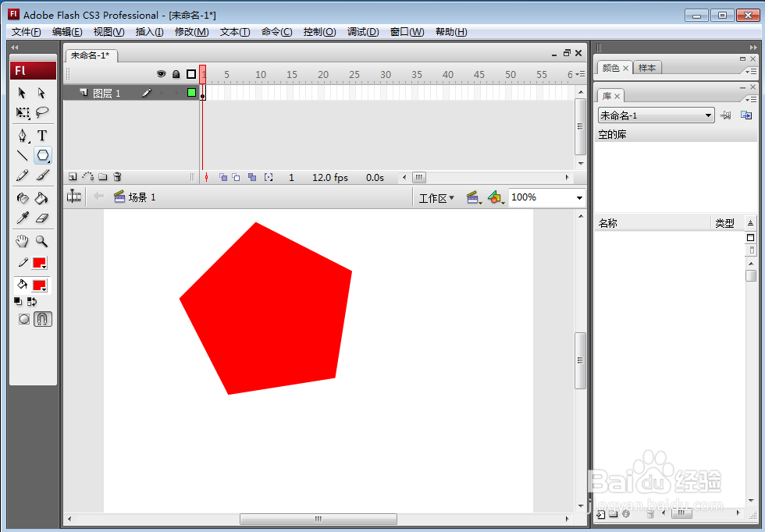765x532 pixels.
Task: Toggle Edit Multiple Frames button
Action: [x=252, y=178]
